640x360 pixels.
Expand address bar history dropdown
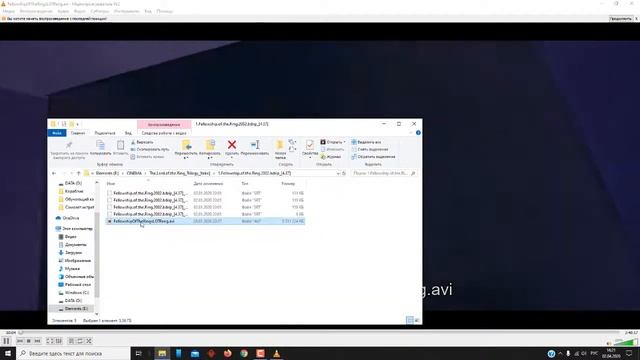(338, 173)
